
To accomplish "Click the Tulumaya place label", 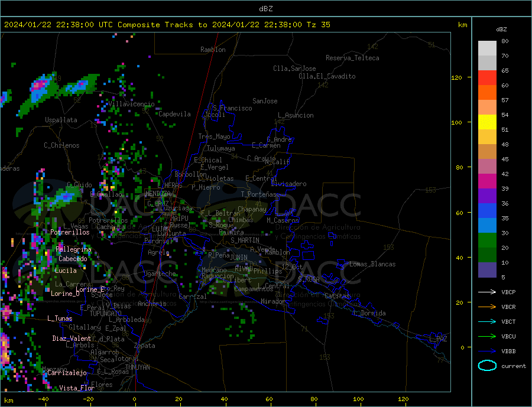I will (x=221, y=148).
